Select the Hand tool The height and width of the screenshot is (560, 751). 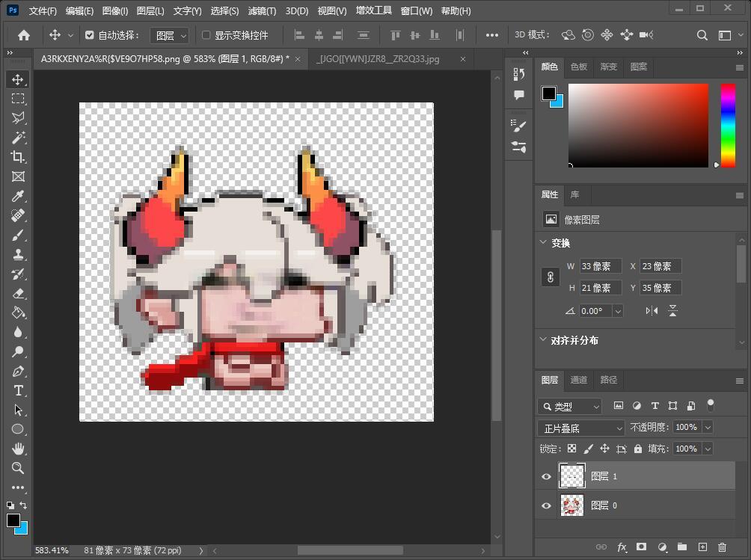pyautogui.click(x=18, y=449)
